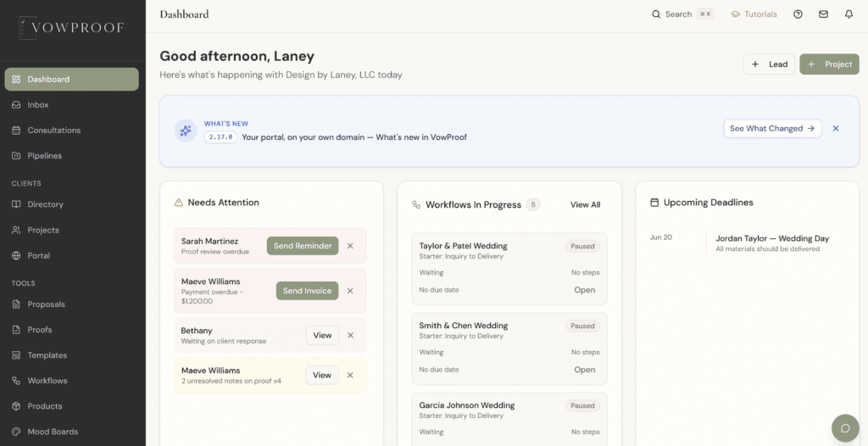
Task: Click the Search magnifier icon
Action: pyautogui.click(x=656, y=14)
